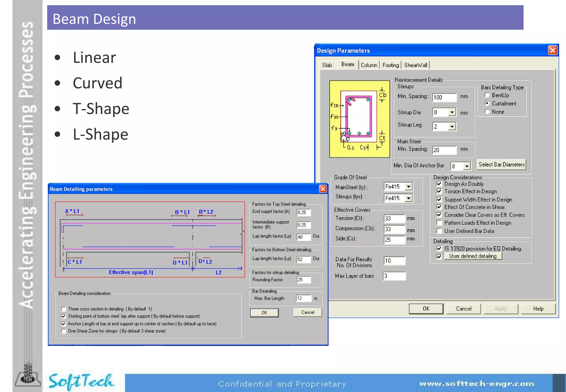Open the Stirrup Leg dropdown

click(x=452, y=127)
